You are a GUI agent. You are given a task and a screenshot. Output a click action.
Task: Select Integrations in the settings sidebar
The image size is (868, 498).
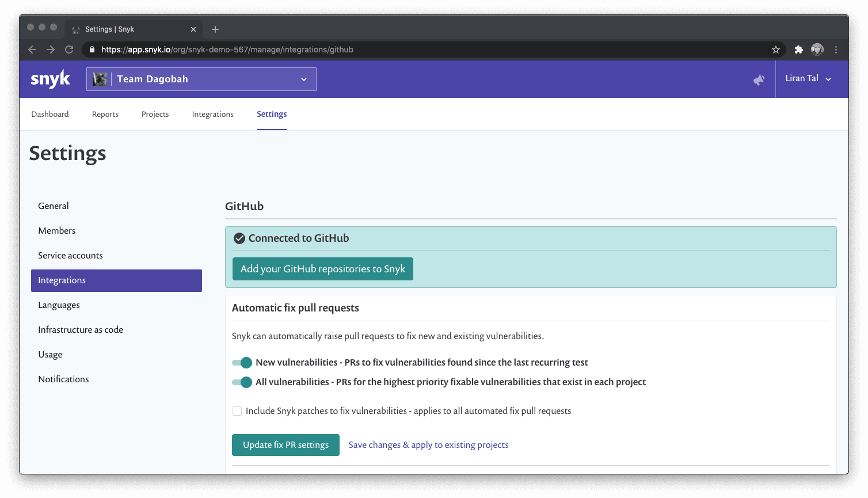[x=116, y=280]
